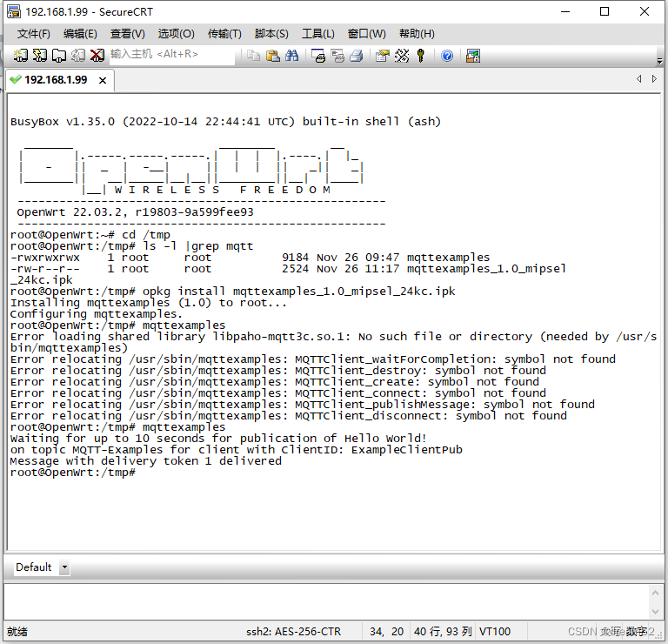This screenshot has height=644, width=668.
Task: Click the SecureFX launch icon
Action: (473, 56)
